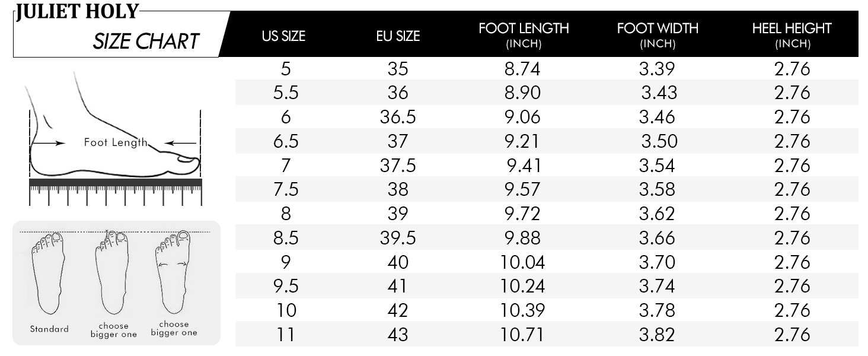Viewport: 868px width, 356px height.
Task: Select US size 5 in the first row
Action: 286,69
